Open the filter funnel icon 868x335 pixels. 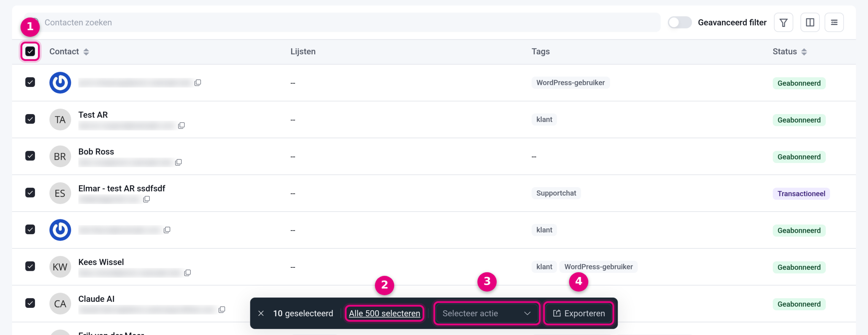(x=783, y=22)
